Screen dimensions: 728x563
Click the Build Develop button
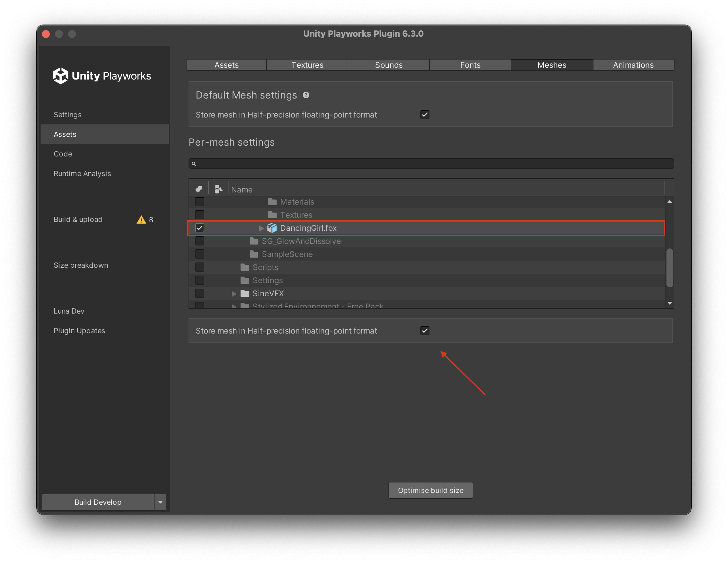click(98, 502)
